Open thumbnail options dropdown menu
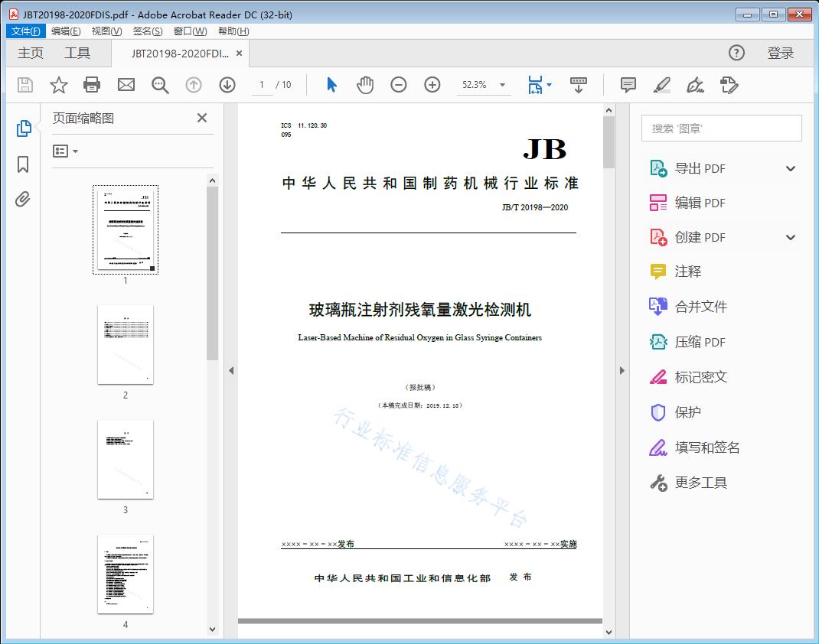This screenshot has width=819, height=644. 66,151
